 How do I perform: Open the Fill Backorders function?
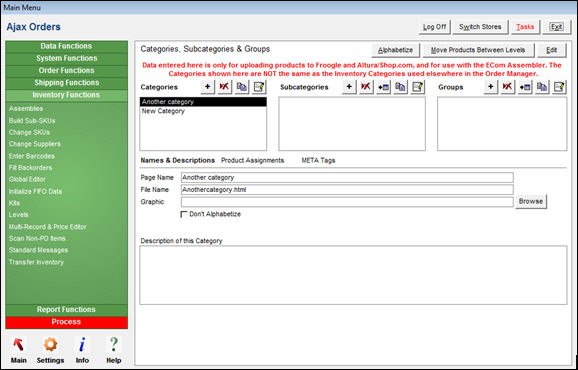tap(31, 168)
